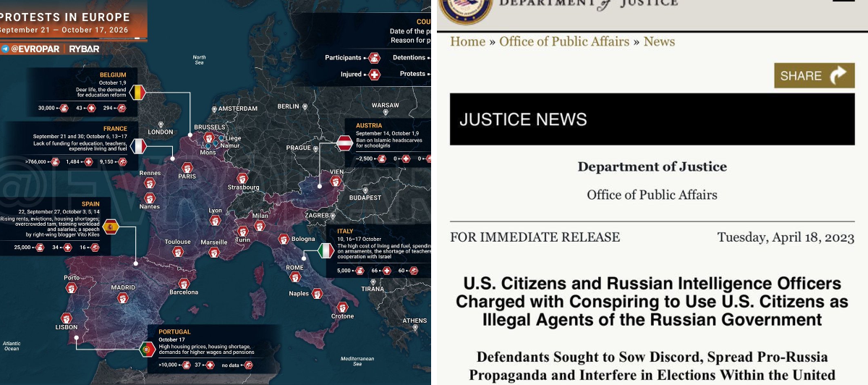Click the protest fist icon at Lisbon
Screen dimensions: 868x385
tap(66, 317)
